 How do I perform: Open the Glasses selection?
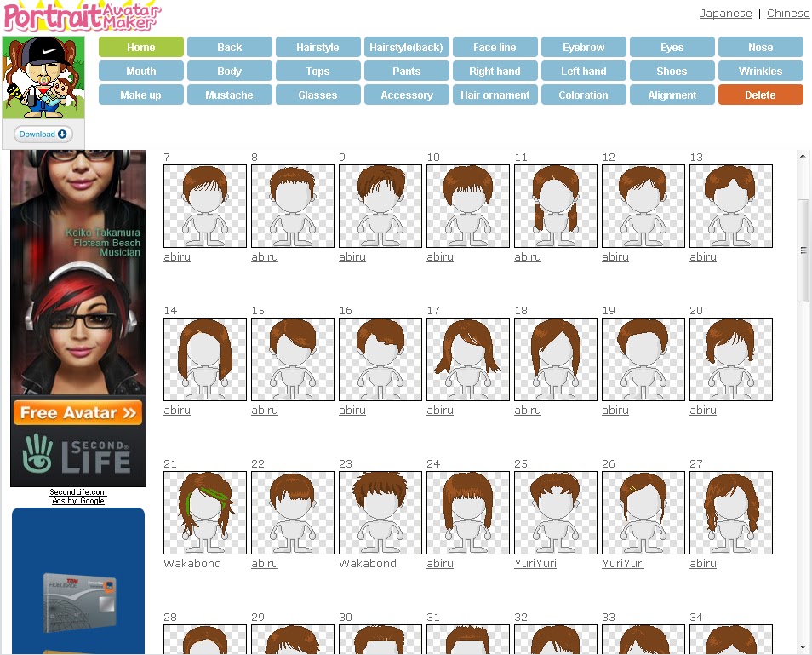[317, 95]
